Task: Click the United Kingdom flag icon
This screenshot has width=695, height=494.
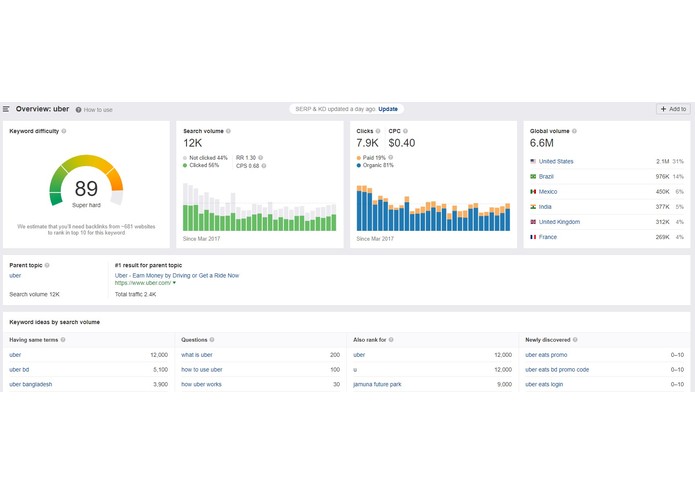Action: pyautogui.click(x=533, y=222)
